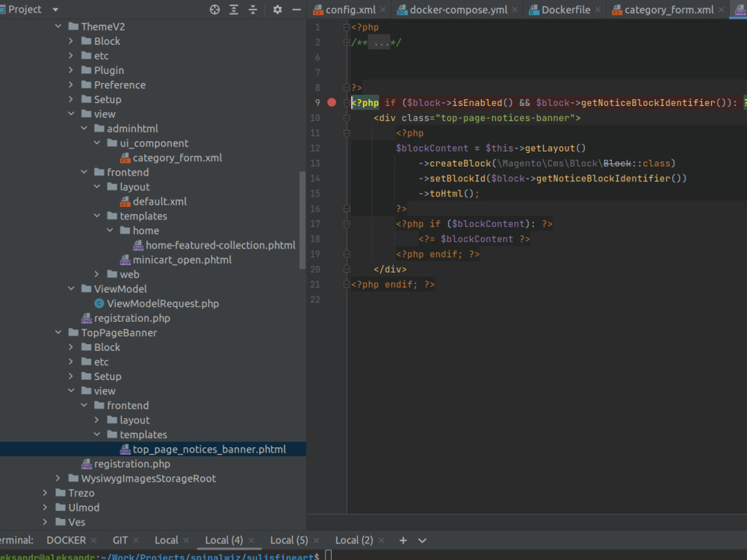The height and width of the screenshot is (560, 747).
Task: Open registration.php under TopPageBanner
Action: click(x=131, y=464)
